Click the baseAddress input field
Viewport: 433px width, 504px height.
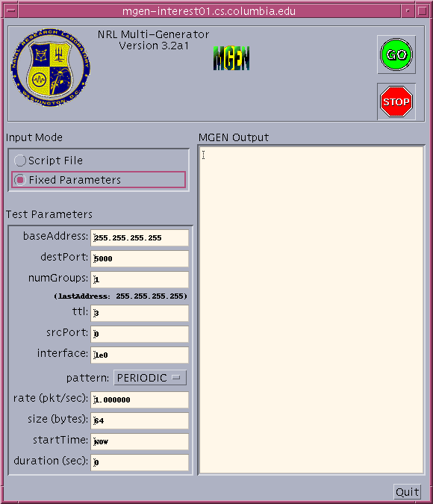coord(140,238)
